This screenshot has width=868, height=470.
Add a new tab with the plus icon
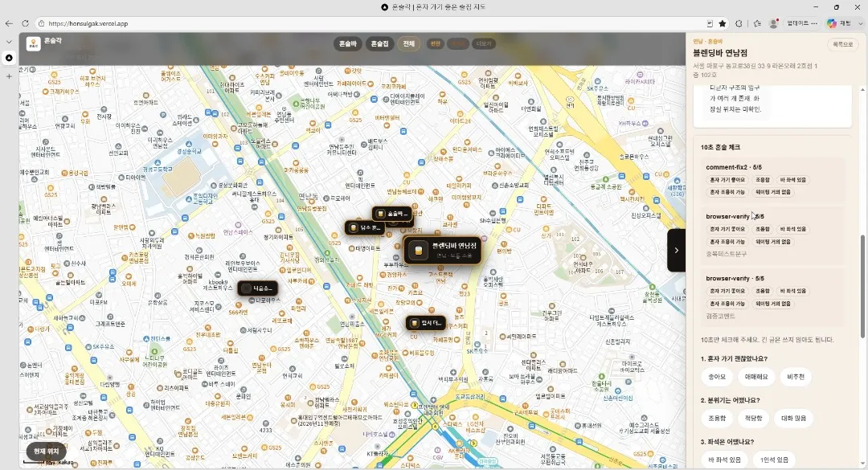(x=9, y=76)
